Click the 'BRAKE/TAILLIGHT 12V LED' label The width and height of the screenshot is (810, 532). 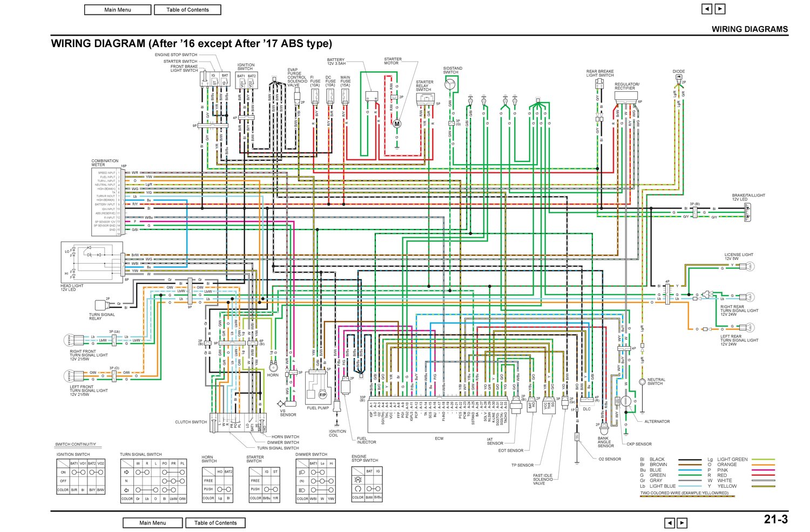748,197
